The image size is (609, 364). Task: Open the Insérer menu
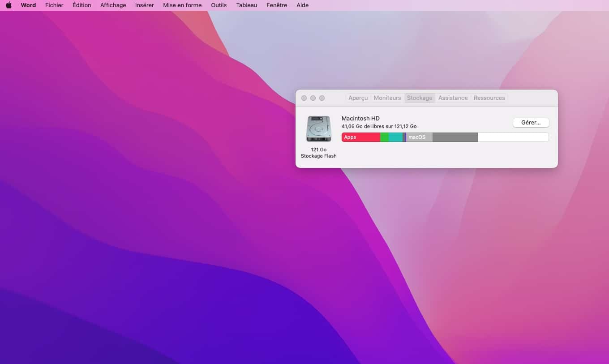coord(144,5)
